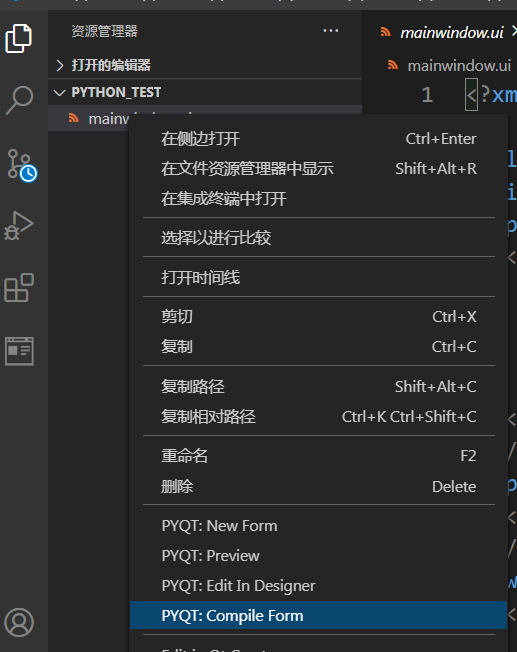Open the panel-layout icon below Extensions
Image resolution: width=517 pixels, height=652 pixels.
(x=19, y=351)
